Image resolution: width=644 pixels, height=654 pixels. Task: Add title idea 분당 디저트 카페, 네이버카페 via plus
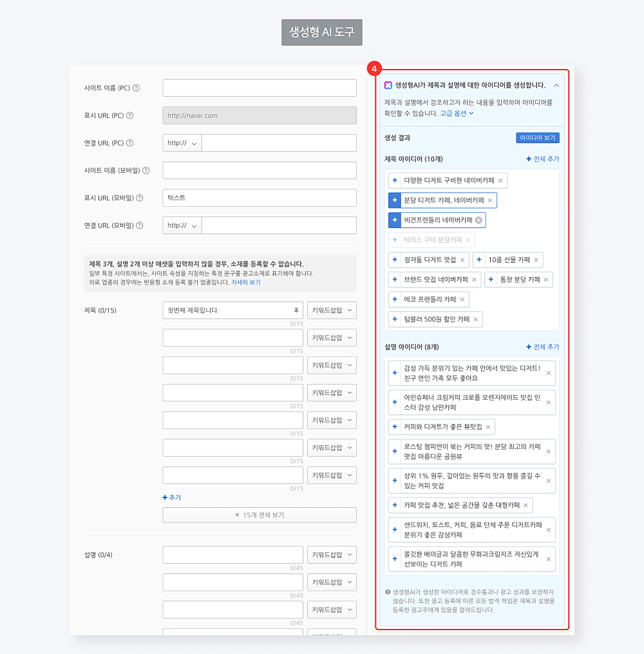click(x=395, y=200)
